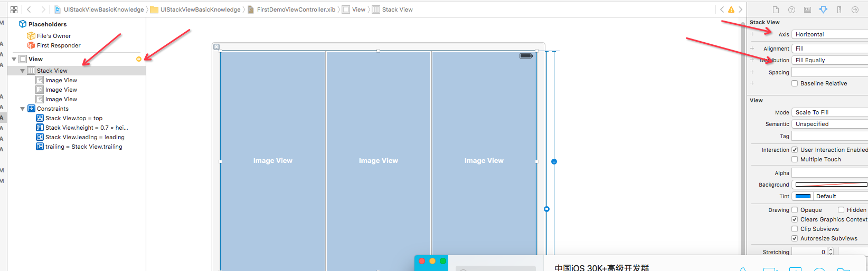Screen dimensions: 868x271
Task: Open the Mode dropdown showing Scale To Fill
Action: tap(829, 112)
